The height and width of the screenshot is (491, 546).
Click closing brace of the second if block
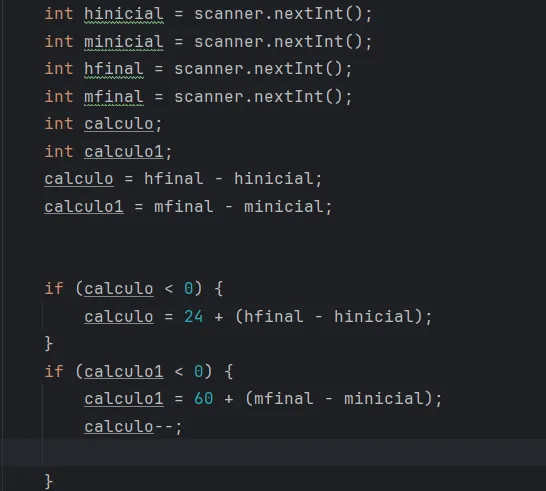click(49, 482)
